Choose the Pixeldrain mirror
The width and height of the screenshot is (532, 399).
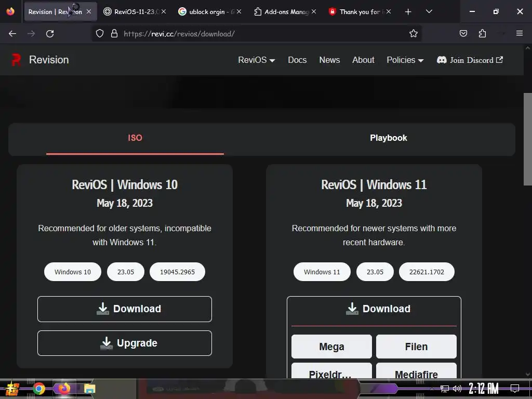(331, 371)
